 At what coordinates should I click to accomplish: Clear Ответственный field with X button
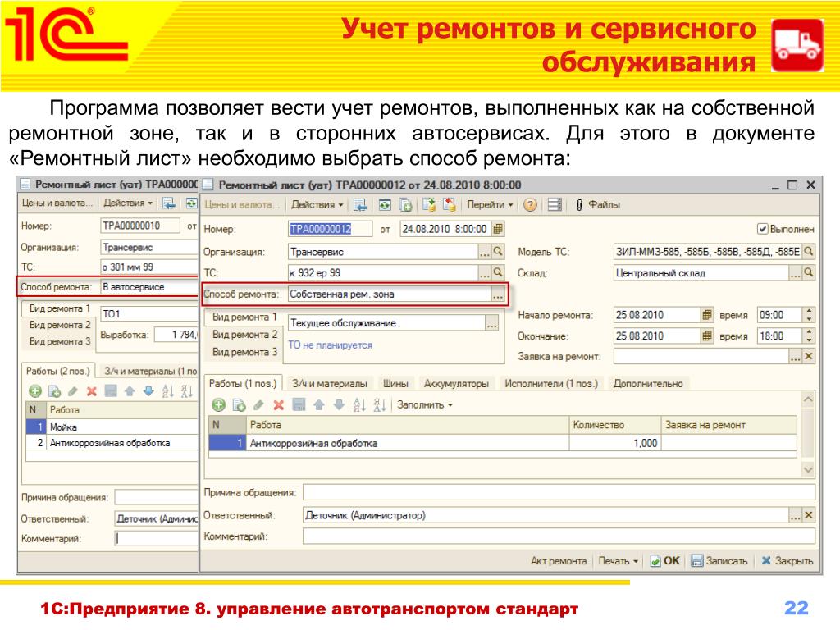pos(808,515)
